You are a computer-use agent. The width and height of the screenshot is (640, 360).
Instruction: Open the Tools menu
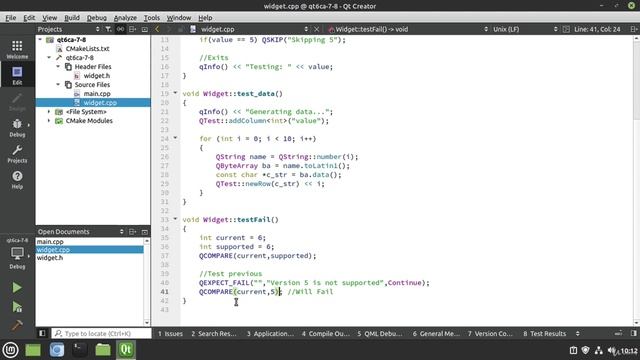(151, 18)
